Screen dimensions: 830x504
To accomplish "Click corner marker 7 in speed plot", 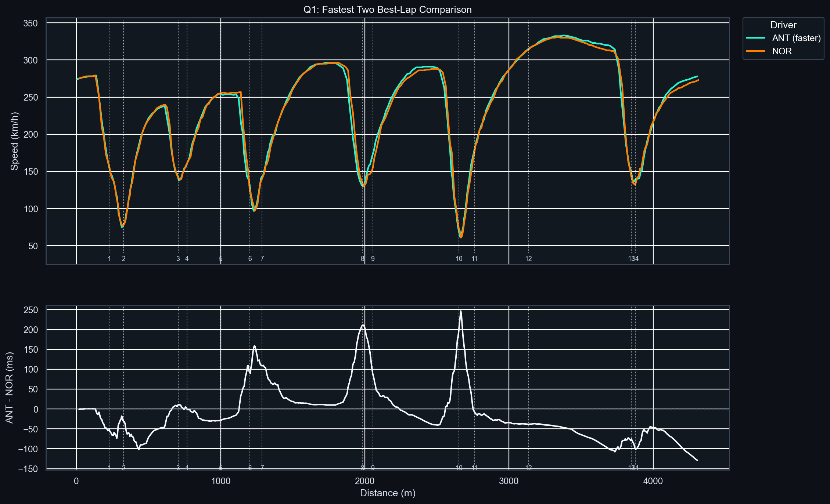I will pyautogui.click(x=262, y=259).
